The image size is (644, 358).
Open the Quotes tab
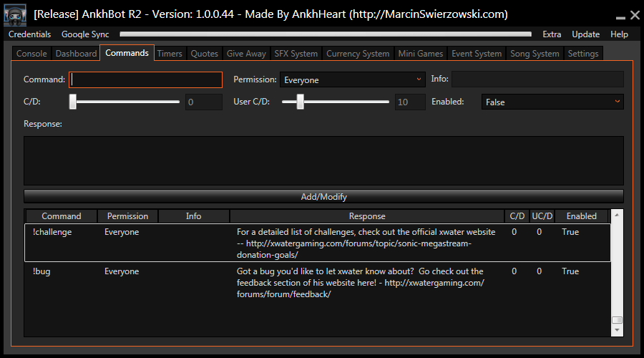[204, 54]
